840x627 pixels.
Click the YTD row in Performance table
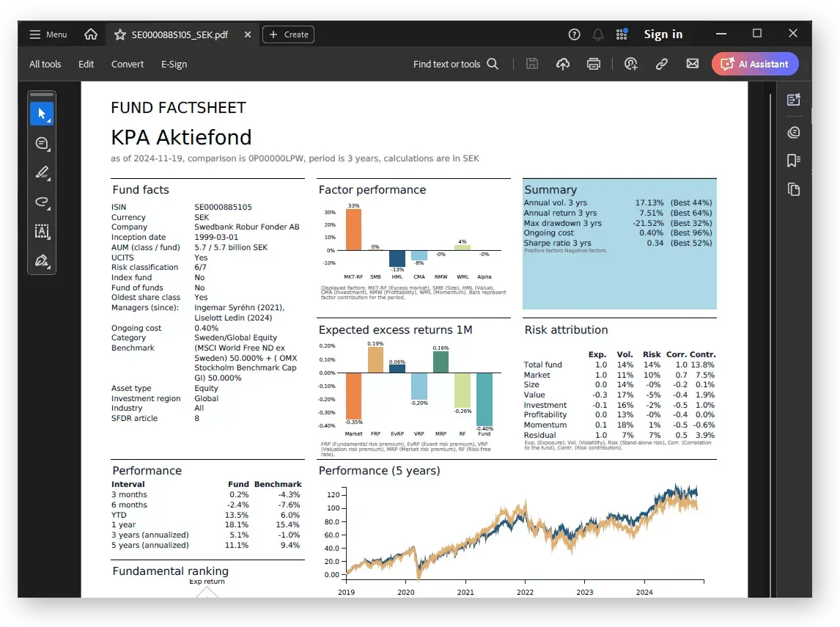[206, 515]
